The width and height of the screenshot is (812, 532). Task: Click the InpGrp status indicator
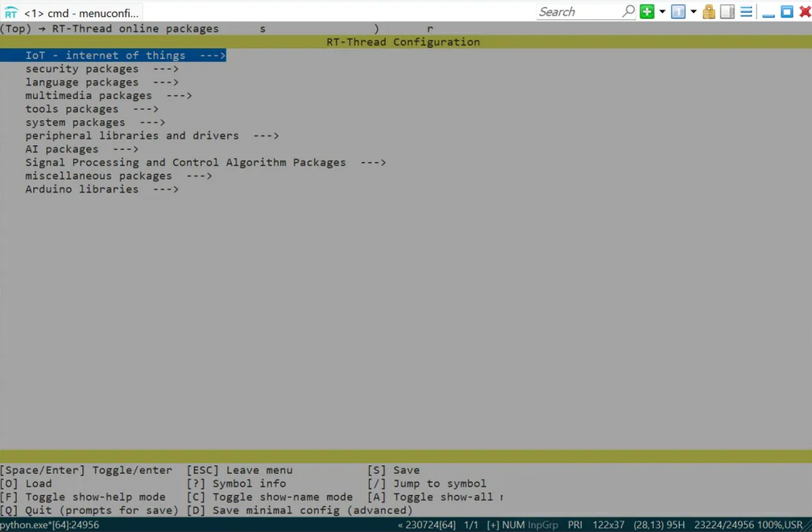[543, 525]
